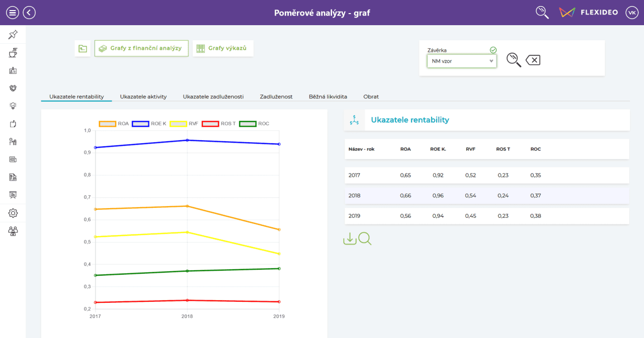Image resolution: width=644 pixels, height=338 pixels.
Task: Open the users group sidebar icon
Action: [13, 231]
